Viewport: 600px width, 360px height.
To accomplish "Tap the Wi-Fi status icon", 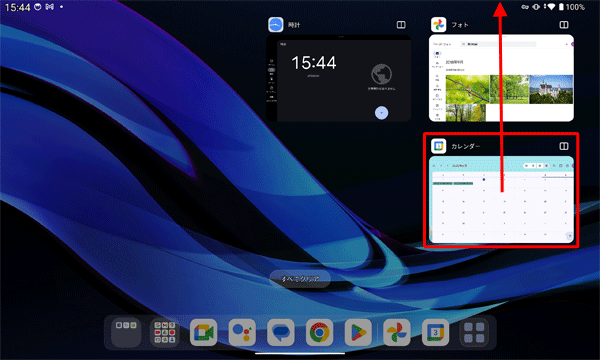I will 551,7.
